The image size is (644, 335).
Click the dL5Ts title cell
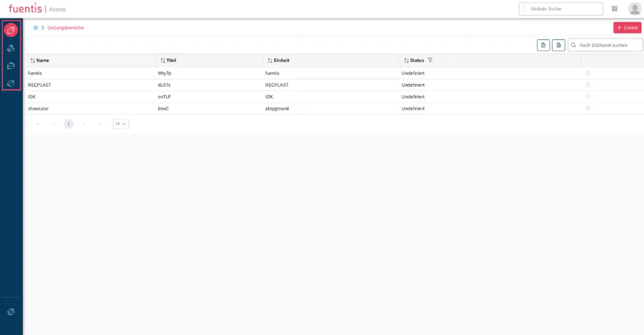click(x=164, y=85)
